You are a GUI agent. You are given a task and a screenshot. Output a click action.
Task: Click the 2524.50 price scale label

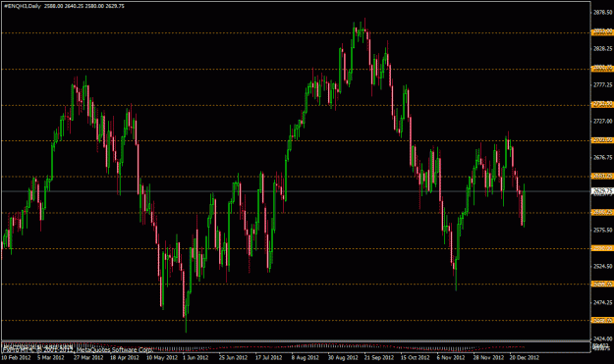[x=602, y=266]
